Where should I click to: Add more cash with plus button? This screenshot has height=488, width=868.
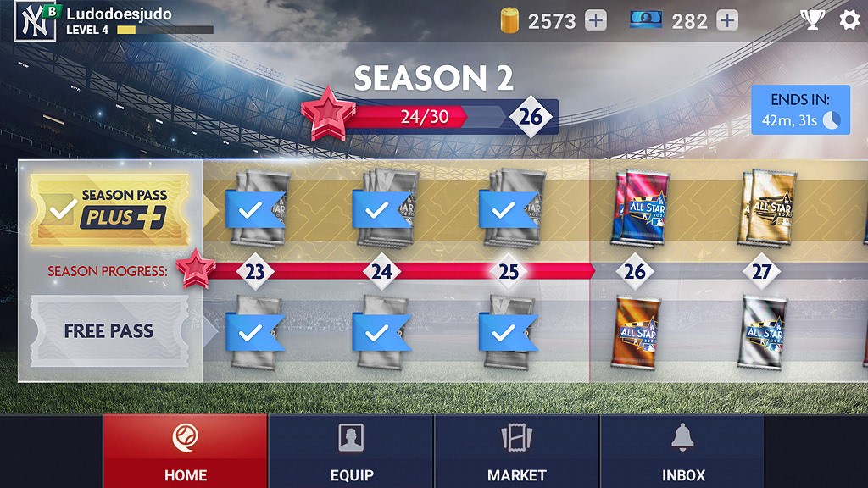pyautogui.click(x=727, y=21)
